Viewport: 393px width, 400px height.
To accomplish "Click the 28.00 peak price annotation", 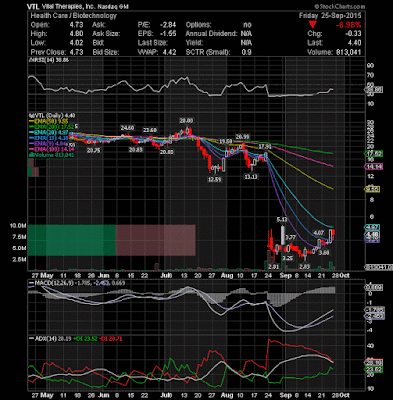I will point(186,121).
